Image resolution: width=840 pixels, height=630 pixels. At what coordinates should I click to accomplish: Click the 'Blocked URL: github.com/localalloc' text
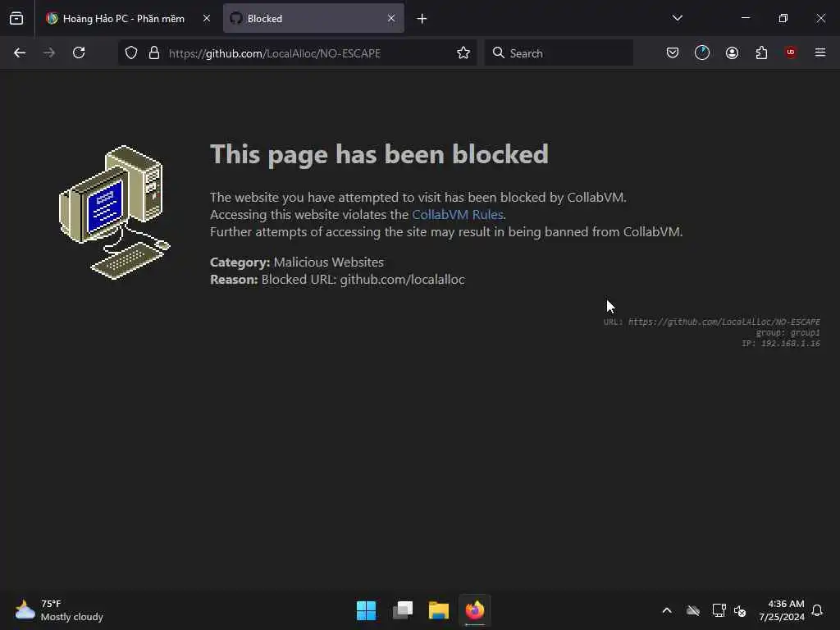click(363, 280)
